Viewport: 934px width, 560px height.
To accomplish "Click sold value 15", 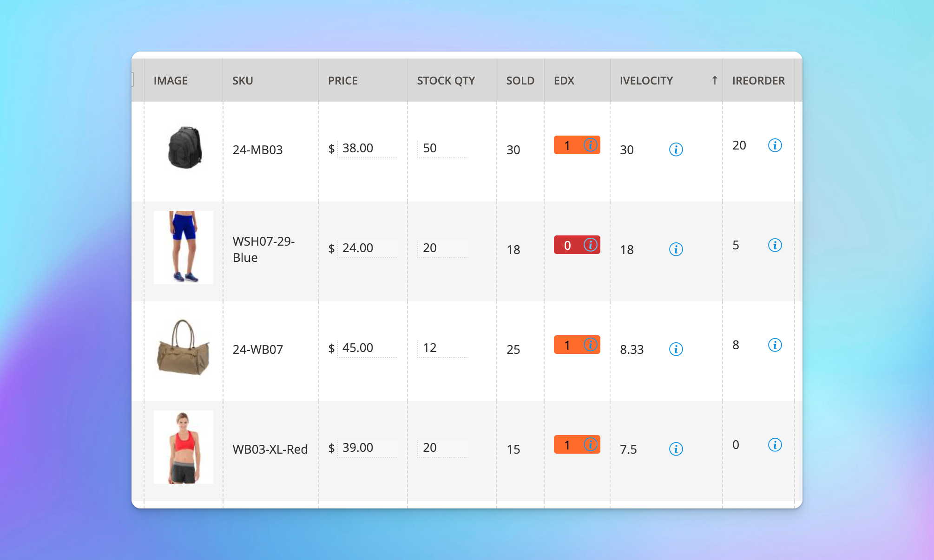I will (513, 449).
